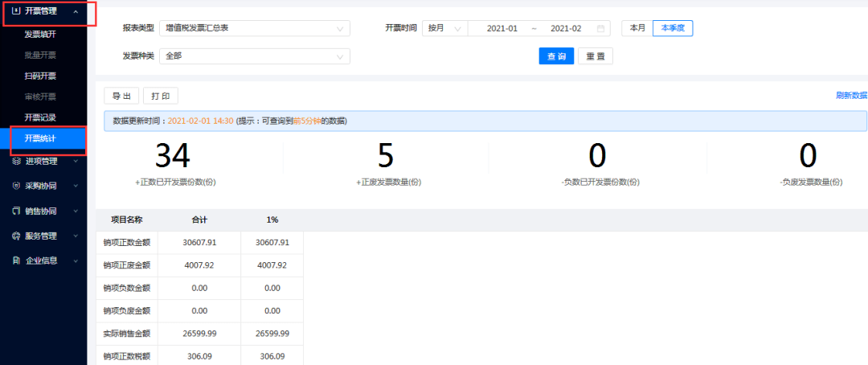Expand the 采购协同 menu
The height and width of the screenshot is (365, 868).
point(76,187)
